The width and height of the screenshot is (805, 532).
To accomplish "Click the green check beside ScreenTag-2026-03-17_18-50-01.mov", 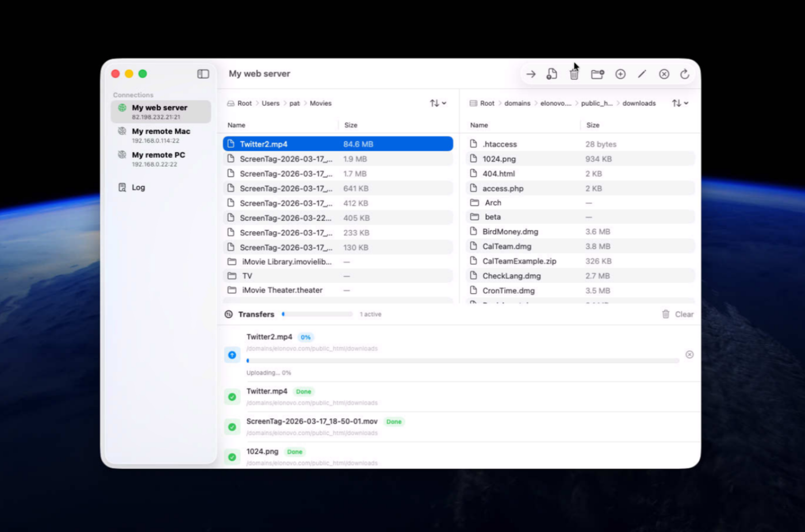I will click(x=232, y=427).
